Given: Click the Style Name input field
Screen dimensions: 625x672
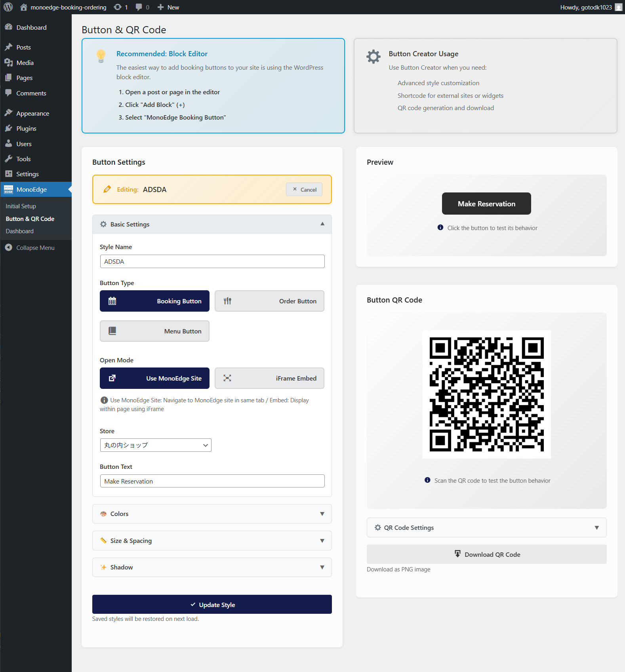Looking at the screenshot, I should [212, 261].
